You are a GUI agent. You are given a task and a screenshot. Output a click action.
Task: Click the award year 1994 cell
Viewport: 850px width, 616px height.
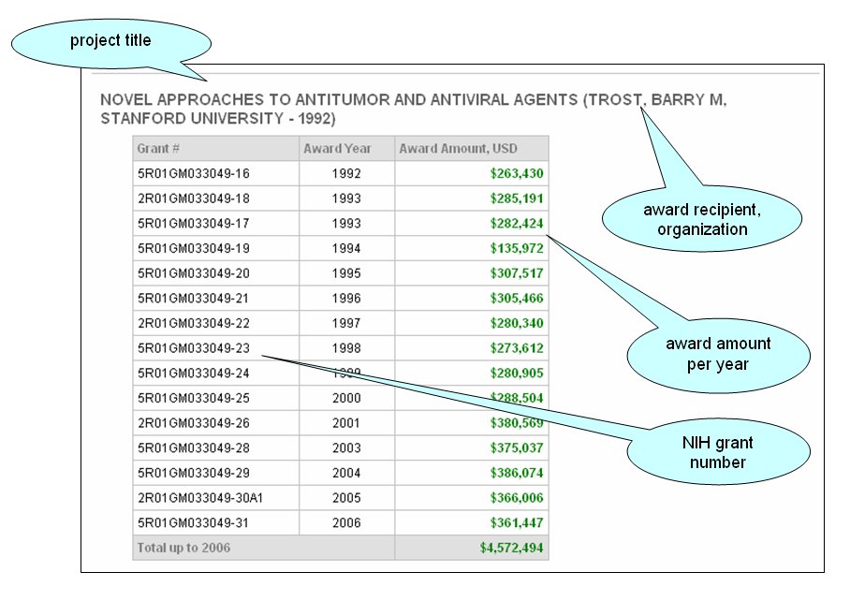tap(346, 248)
